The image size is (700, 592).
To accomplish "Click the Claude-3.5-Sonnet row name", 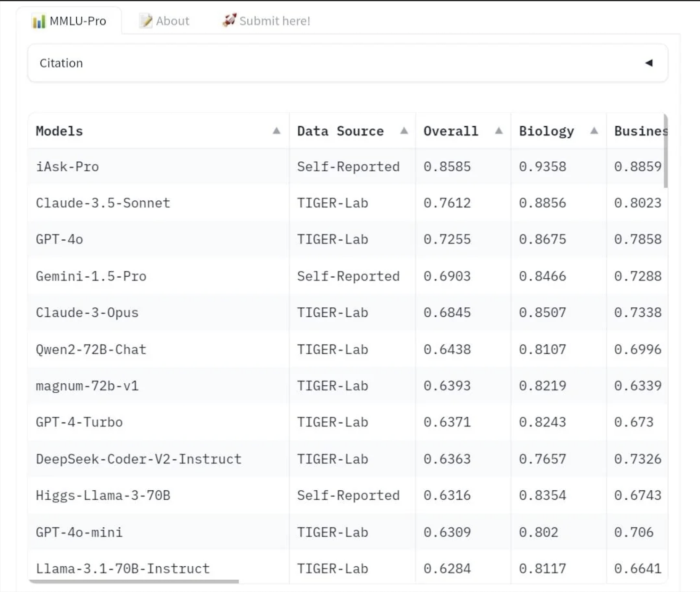I will coord(103,203).
